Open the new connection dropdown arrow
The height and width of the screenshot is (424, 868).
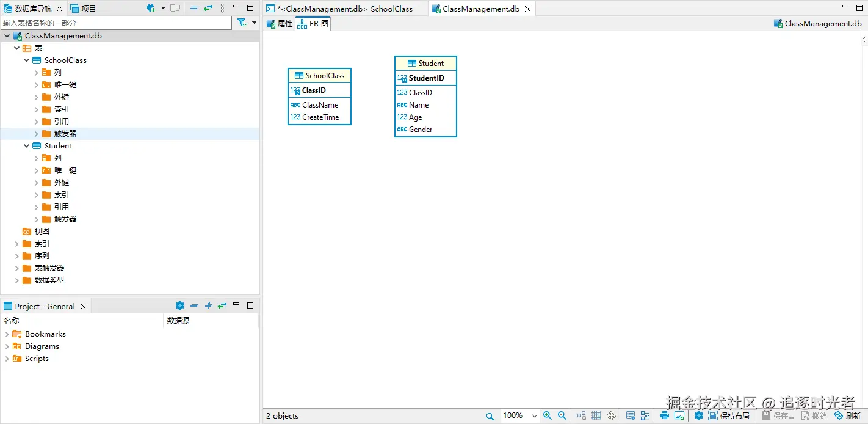[x=163, y=8]
